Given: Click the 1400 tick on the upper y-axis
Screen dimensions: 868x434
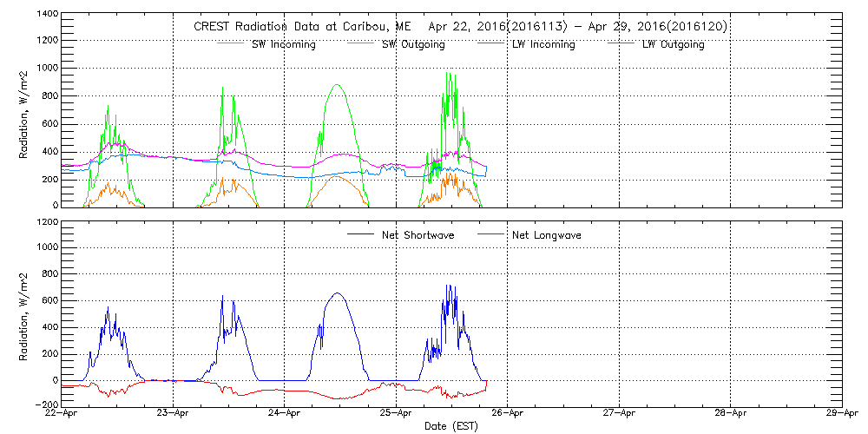Looking at the screenshot, I should point(48,15).
